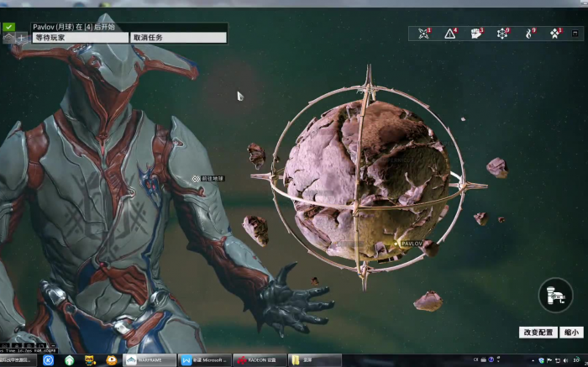The image size is (588, 367).
Task: Click the 等待玩家 waiting for players button
Action: 80,38
